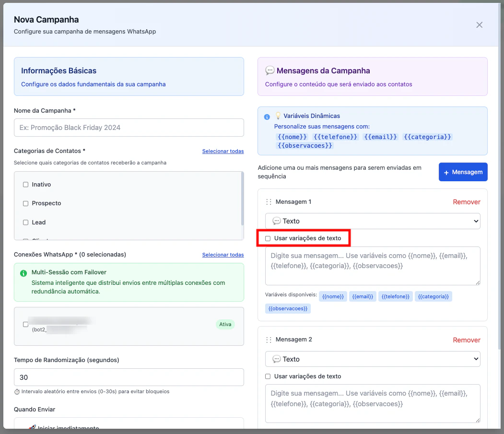Click the clock icon near Intervalo aleatório
Image resolution: width=504 pixels, height=434 pixels.
[x=17, y=392]
